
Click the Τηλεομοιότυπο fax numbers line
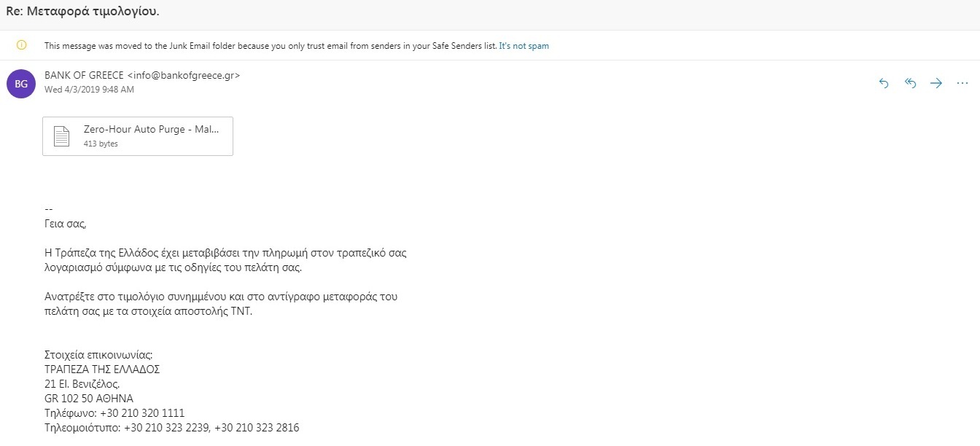click(171, 427)
